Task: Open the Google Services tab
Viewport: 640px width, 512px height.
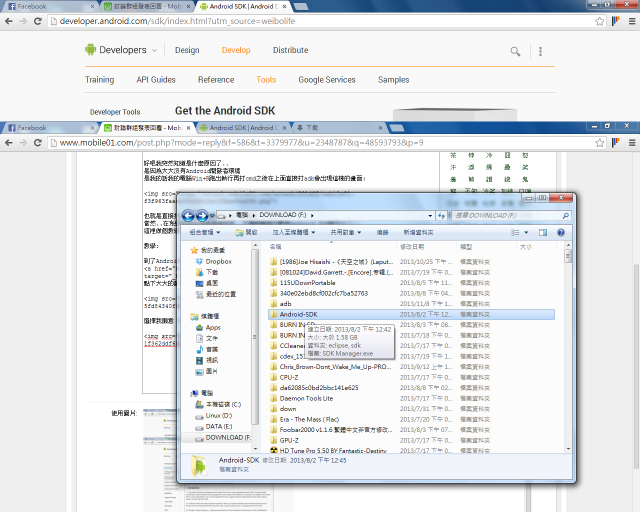Action: 327,80
